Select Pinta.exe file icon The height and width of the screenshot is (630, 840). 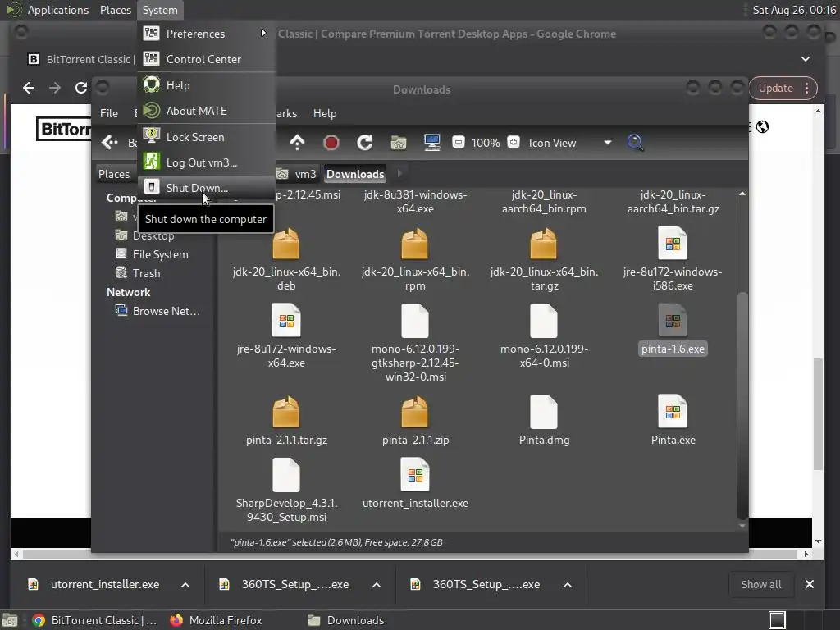tap(673, 412)
